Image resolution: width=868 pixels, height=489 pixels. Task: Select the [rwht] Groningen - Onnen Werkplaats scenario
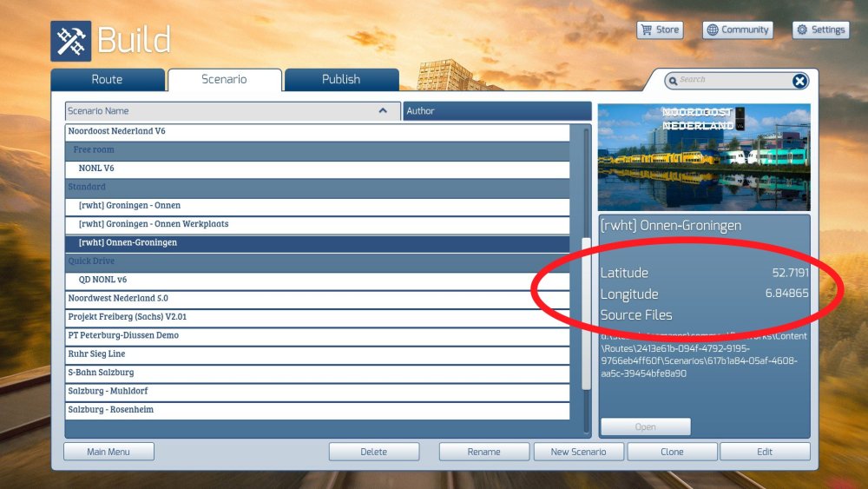click(x=153, y=224)
